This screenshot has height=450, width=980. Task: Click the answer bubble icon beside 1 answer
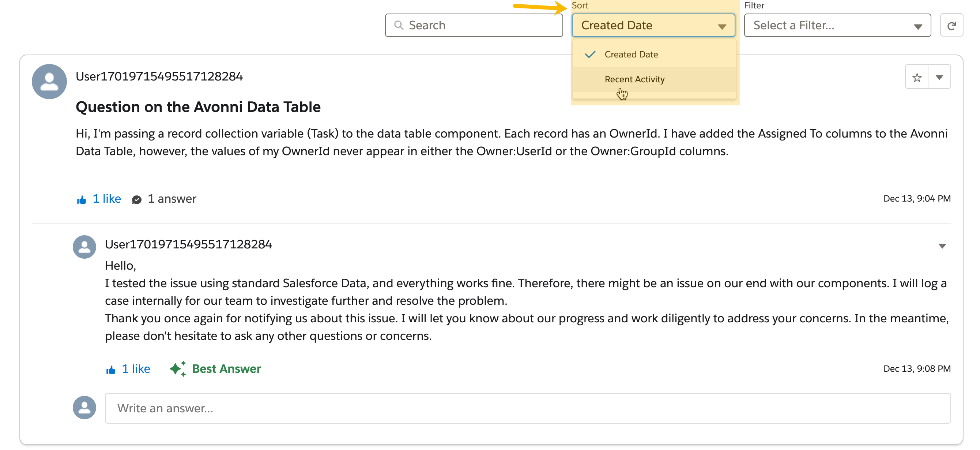point(136,199)
